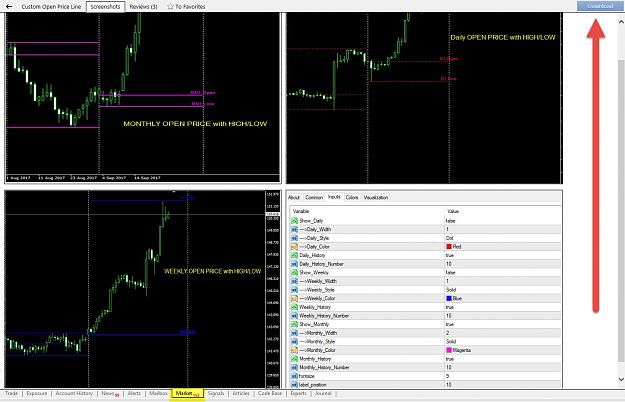The height and width of the screenshot is (402, 625).
Task: Select the Market terminal tab
Action: pos(187,393)
